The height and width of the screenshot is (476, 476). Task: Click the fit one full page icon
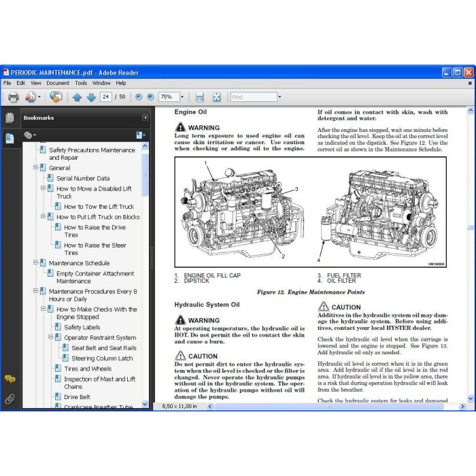coord(216,97)
